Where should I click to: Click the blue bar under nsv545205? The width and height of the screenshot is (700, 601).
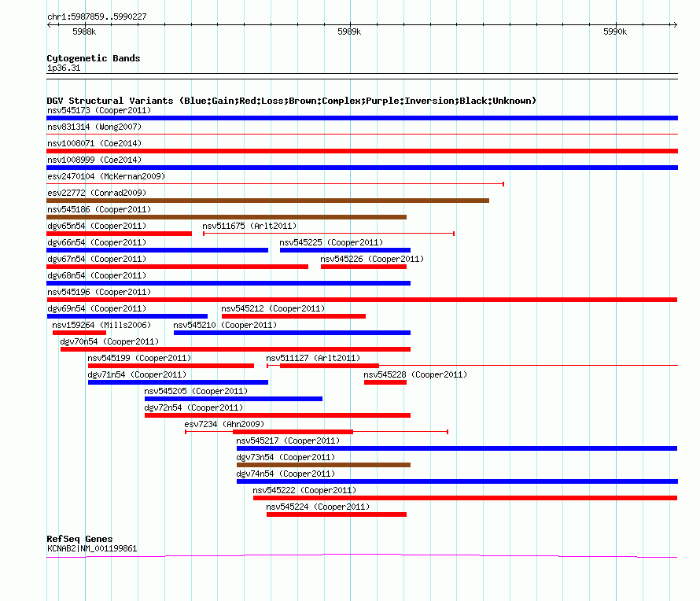pyautogui.click(x=234, y=399)
